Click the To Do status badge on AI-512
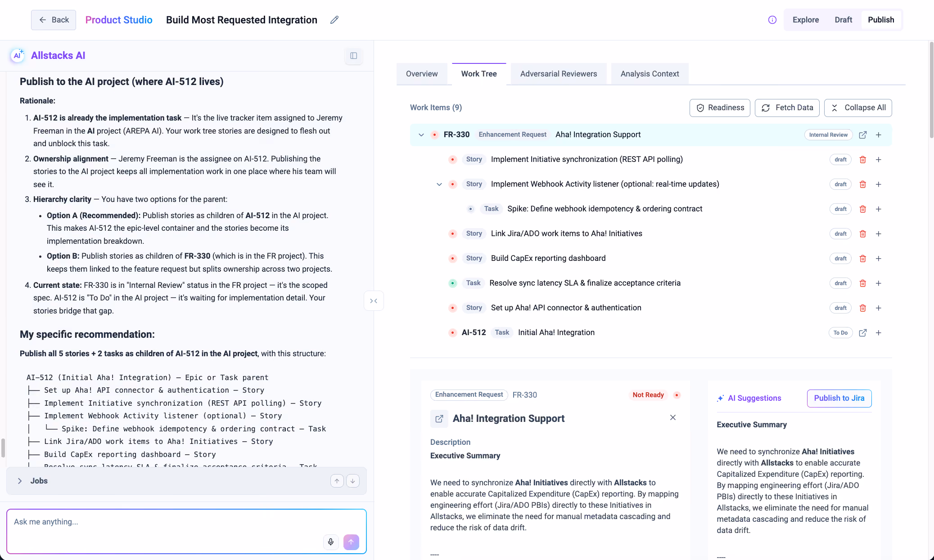Screen dimensions: 934x560 [x=840, y=333]
